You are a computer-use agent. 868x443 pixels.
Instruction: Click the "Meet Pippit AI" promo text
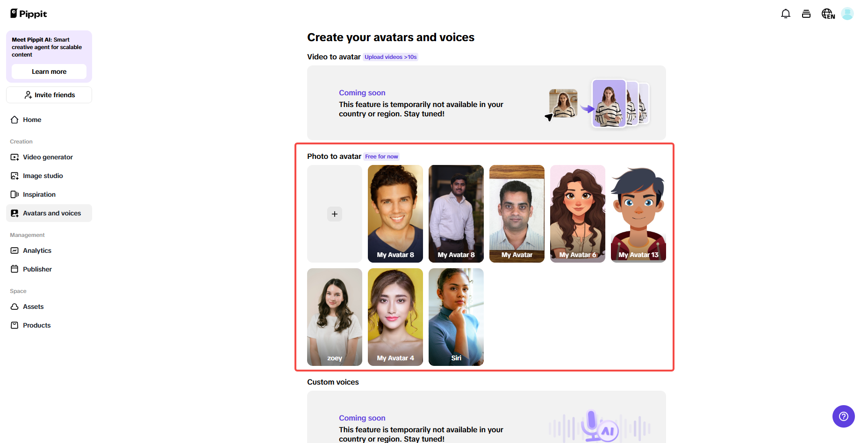tap(47, 47)
